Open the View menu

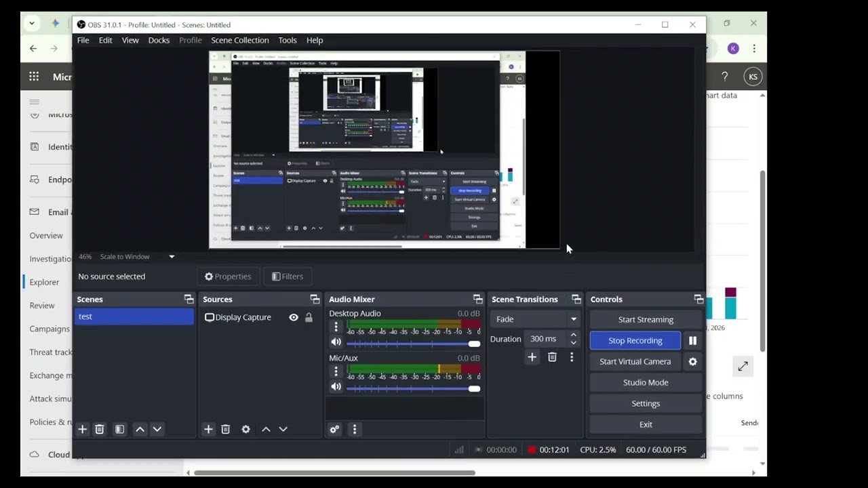click(130, 40)
